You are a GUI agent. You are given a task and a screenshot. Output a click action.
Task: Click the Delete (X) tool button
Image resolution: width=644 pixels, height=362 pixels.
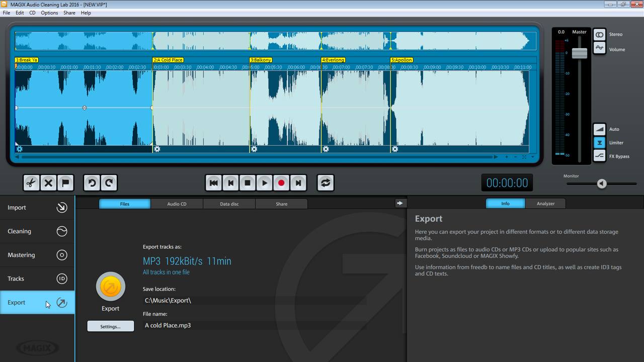click(48, 183)
